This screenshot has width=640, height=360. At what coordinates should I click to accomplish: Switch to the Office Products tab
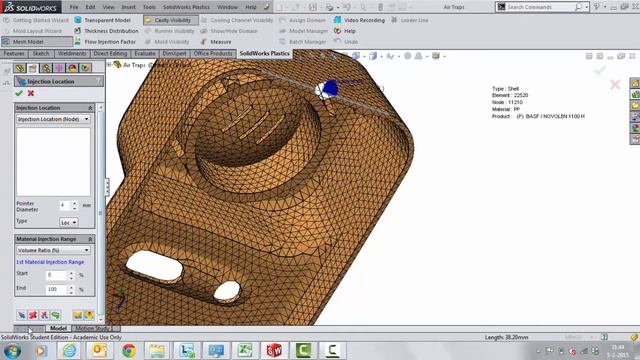pos(213,53)
